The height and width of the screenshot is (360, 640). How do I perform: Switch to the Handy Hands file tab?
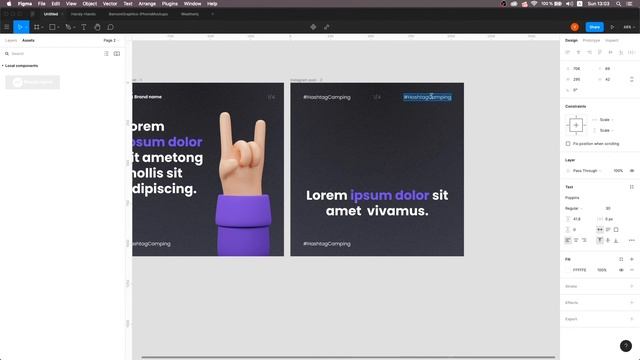83,14
